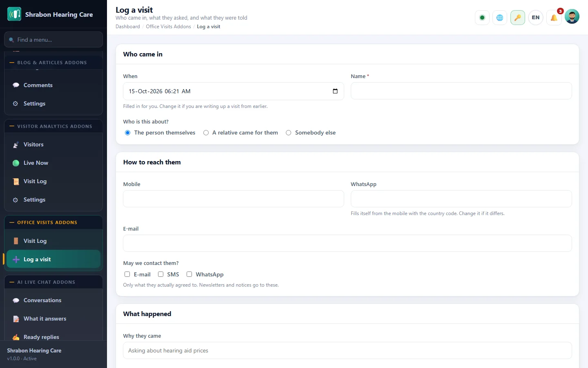This screenshot has height=368, width=588.
Task: Choose the "Somebody else" radio button
Action: tap(289, 132)
